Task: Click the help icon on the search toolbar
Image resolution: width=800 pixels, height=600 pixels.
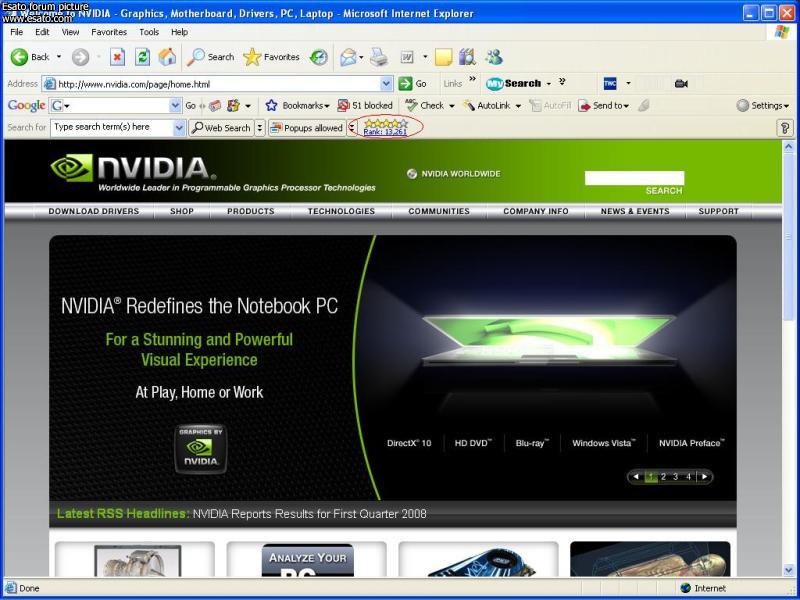Action: pos(785,128)
